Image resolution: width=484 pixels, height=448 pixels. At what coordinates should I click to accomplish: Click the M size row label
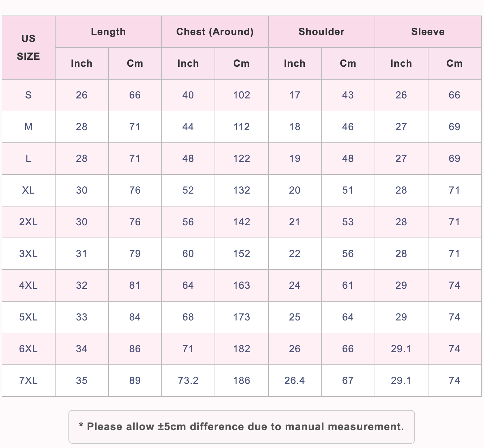pos(28,127)
